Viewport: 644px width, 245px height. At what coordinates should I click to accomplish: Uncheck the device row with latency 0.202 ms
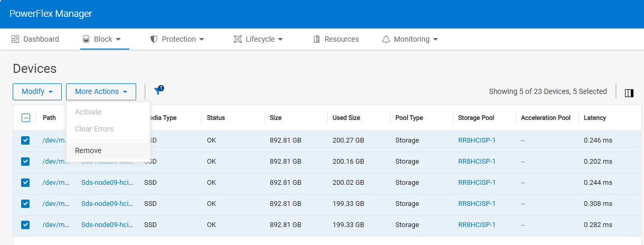point(25,162)
